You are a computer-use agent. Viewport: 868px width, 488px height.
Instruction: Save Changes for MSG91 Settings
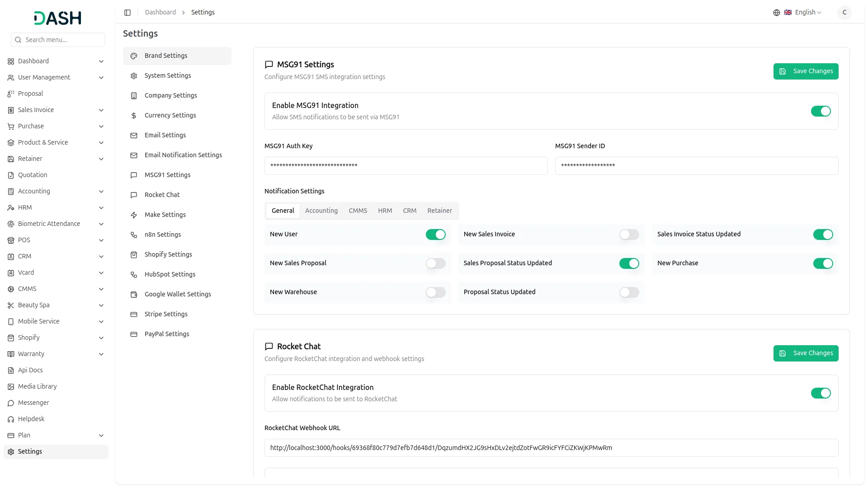[806, 71]
